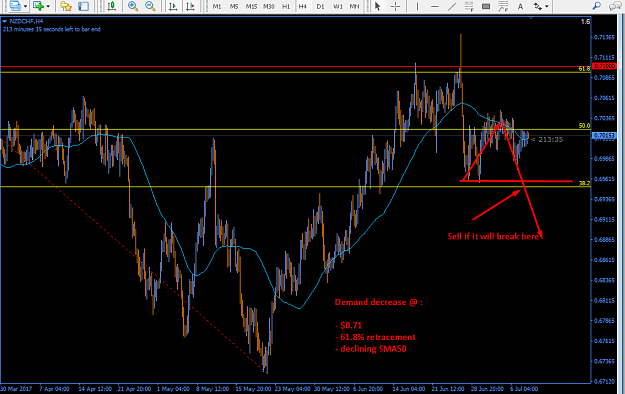Screen dimensions: 625x394
Task: Click the 50.0 Fibonacci level label
Action: [x=584, y=126]
